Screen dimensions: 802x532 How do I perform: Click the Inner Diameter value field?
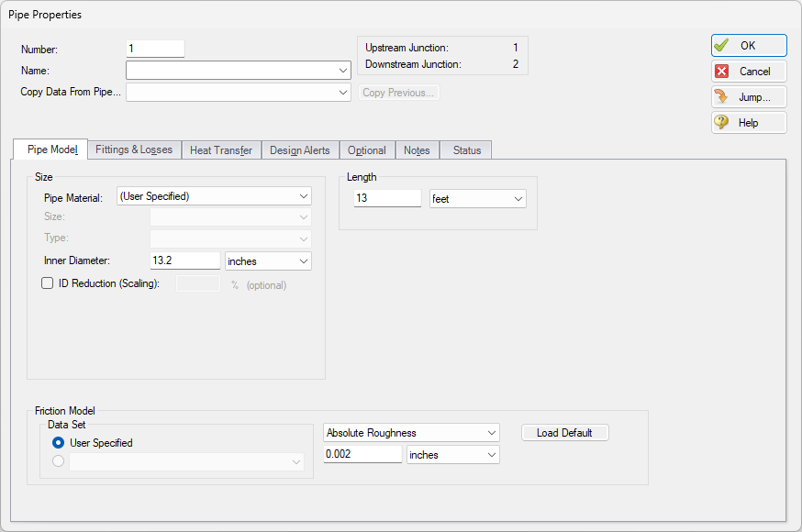pos(184,261)
